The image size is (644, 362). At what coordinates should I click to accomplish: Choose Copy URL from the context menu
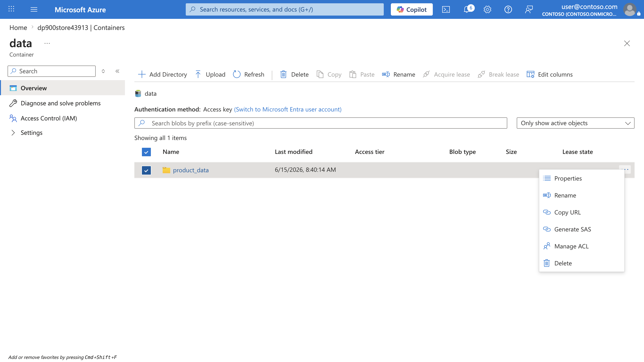(582, 212)
